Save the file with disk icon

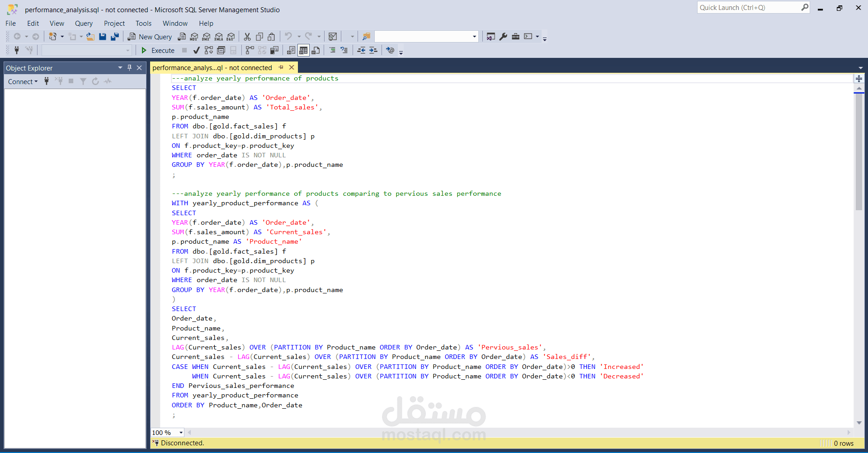pos(103,37)
